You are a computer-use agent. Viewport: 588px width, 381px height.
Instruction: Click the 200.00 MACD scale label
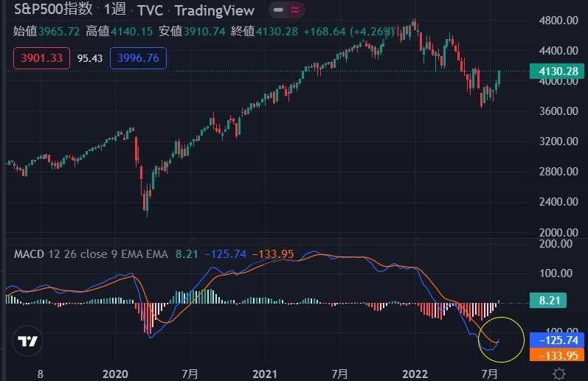556,244
